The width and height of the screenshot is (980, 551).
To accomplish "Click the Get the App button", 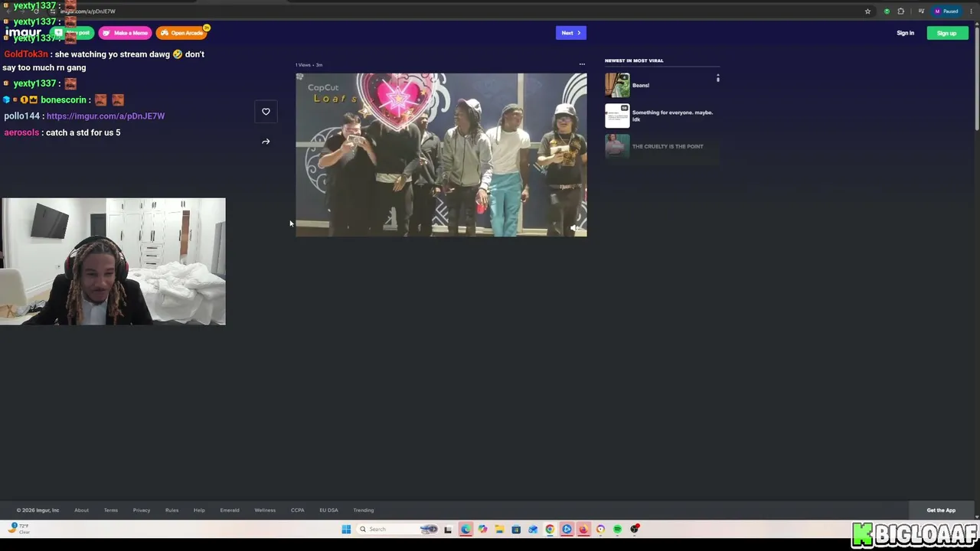I will 941,510.
